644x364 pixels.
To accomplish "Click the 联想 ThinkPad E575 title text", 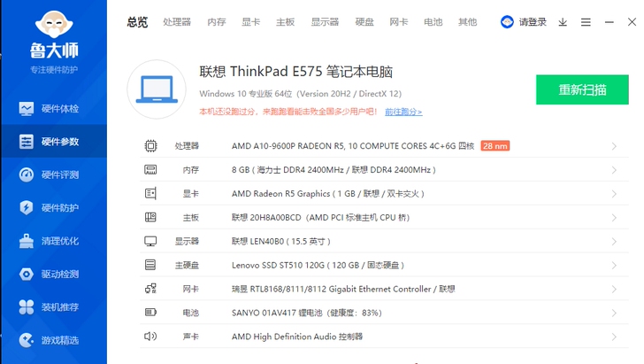I will click(295, 72).
